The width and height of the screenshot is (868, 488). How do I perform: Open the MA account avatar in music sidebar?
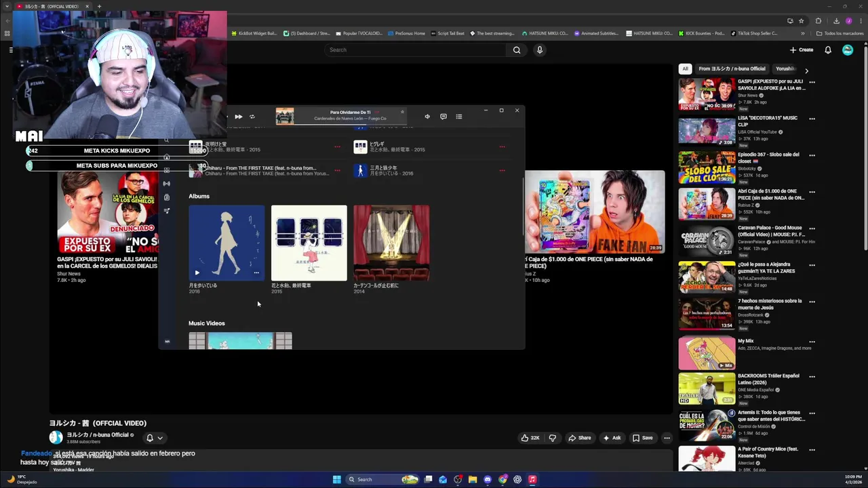coord(167,342)
